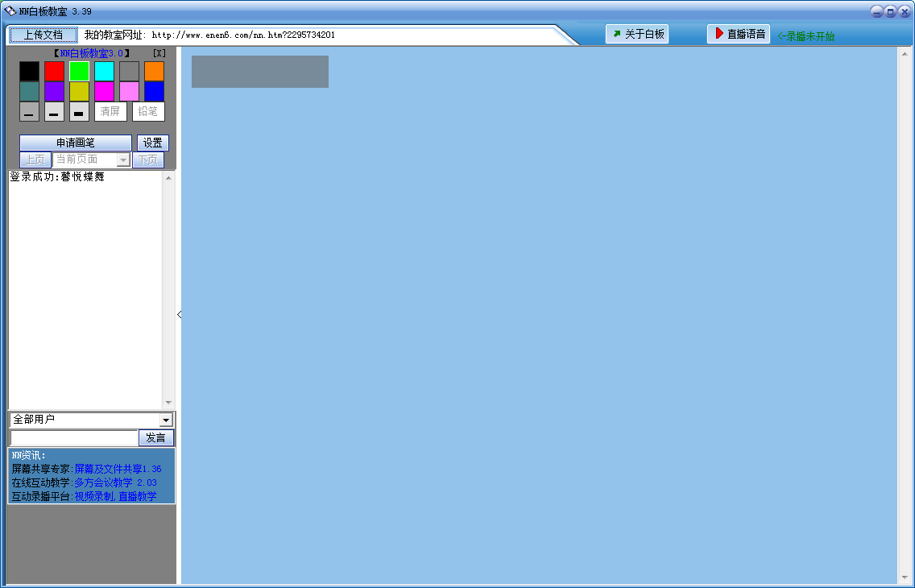
Task: Maximize the NN白板教室 window
Action: point(891,11)
